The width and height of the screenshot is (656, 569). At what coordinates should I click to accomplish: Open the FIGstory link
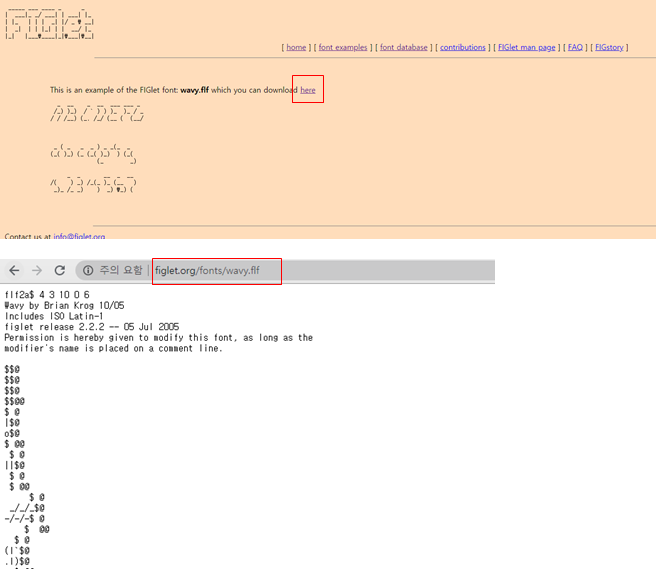tap(609, 47)
